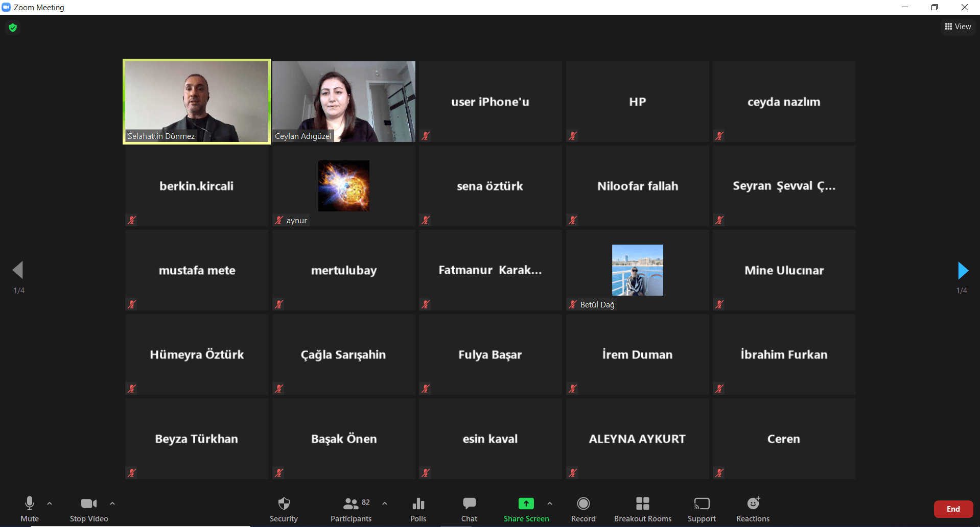Screen dimensions: 980x527
Task: Click the green encryption shield icon
Action: click(13, 28)
